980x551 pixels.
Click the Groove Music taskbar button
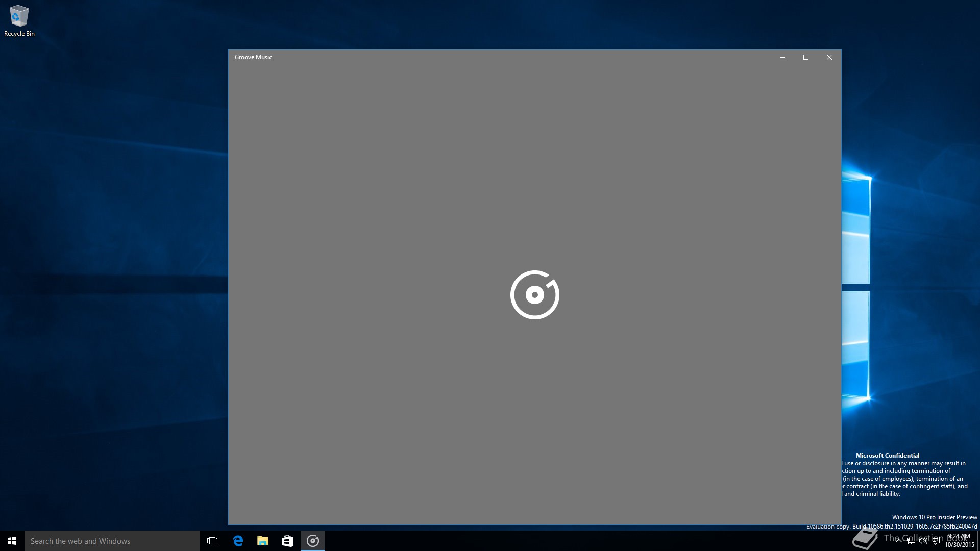(313, 541)
